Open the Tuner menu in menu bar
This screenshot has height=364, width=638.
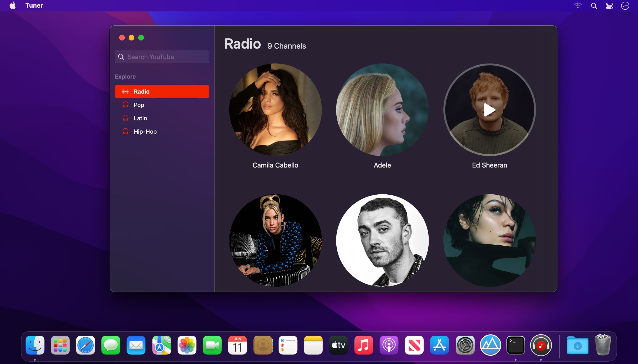(x=34, y=5)
